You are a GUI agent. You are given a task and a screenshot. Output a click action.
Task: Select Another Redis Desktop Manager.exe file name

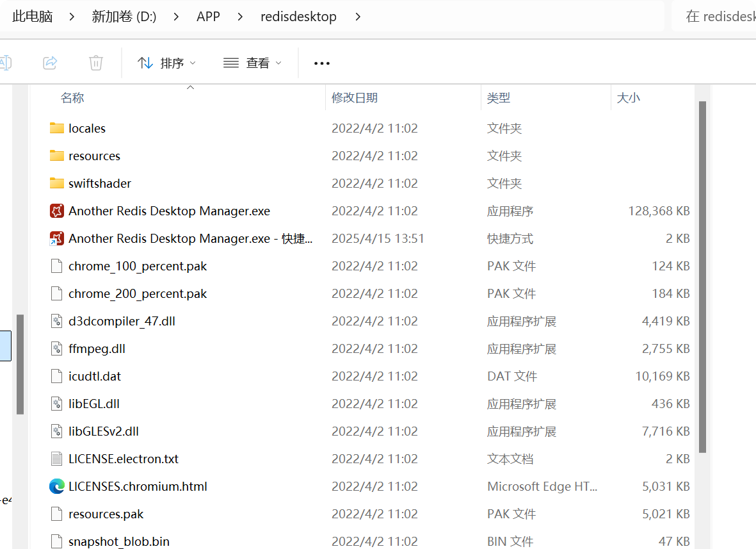pos(169,211)
